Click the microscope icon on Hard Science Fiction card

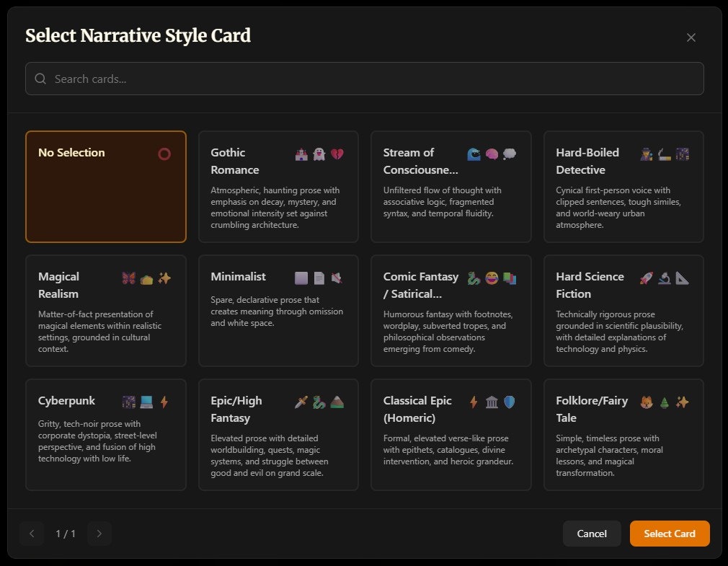click(664, 278)
